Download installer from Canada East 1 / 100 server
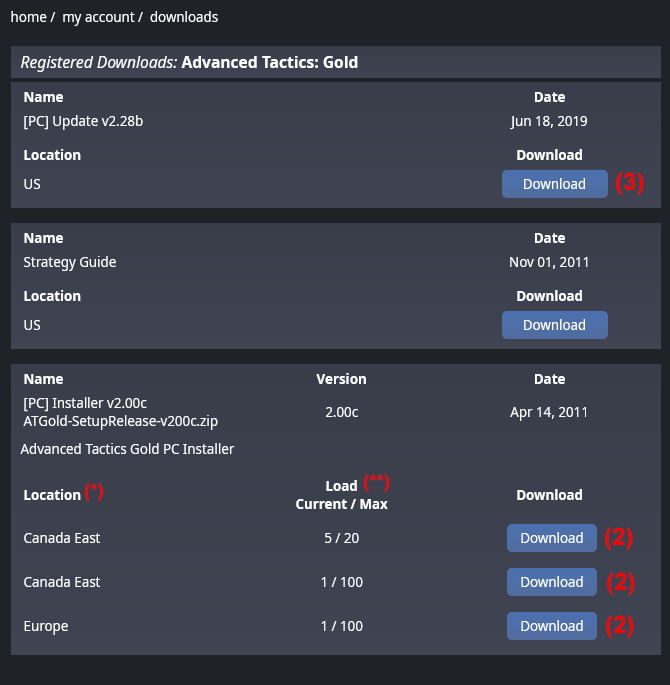670x685 pixels. pyautogui.click(x=551, y=582)
